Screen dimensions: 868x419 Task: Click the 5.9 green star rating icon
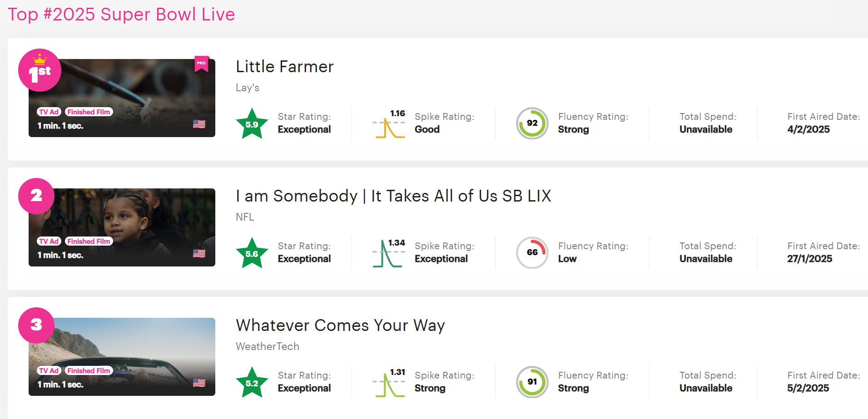coord(252,123)
